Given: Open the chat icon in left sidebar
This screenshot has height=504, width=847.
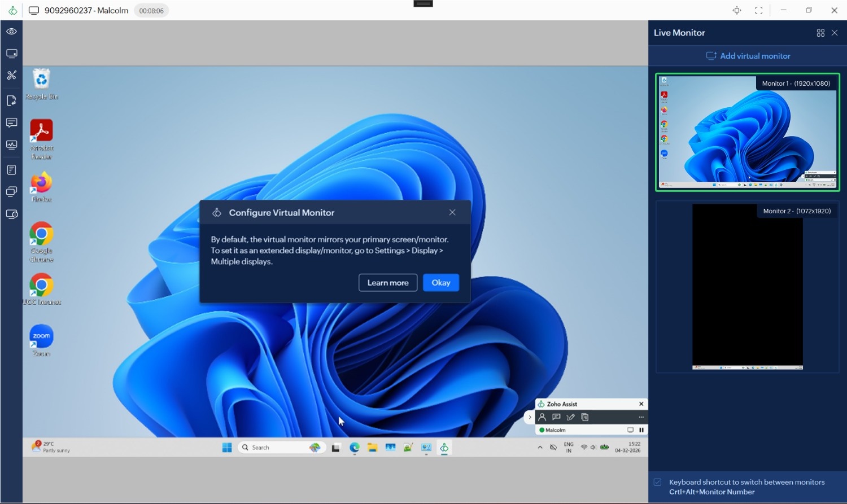Looking at the screenshot, I should pyautogui.click(x=11, y=122).
